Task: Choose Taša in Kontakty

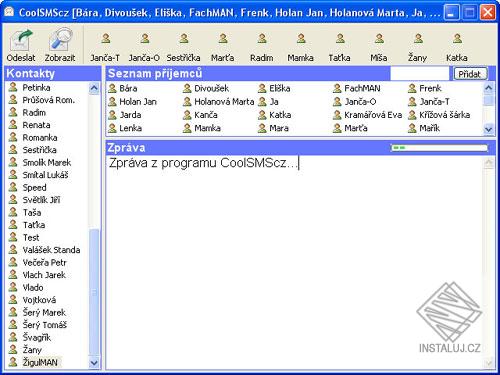Action: click(x=25, y=213)
